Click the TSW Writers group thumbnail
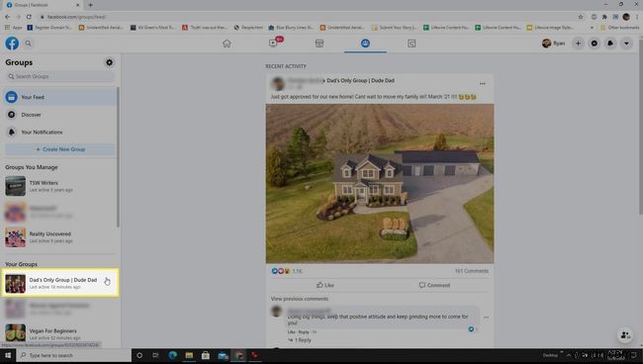The image size is (643, 364). [x=15, y=186]
